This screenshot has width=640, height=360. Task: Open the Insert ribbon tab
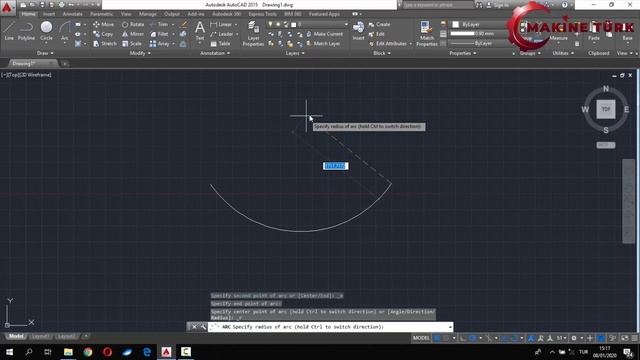click(x=49, y=14)
